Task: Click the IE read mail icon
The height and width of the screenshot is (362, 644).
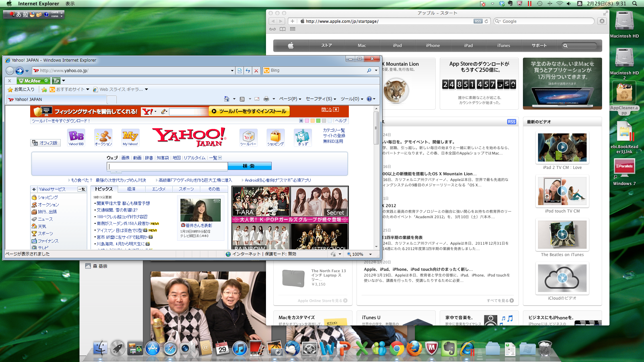Action: click(x=257, y=99)
